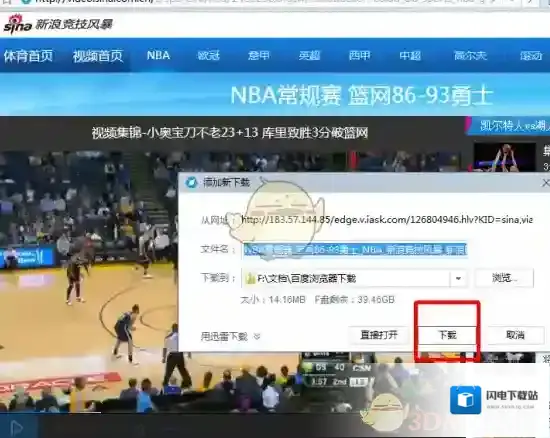Expand the 用迅雷下载 options chevron
Screen dimensions: 550x438
click(257, 337)
